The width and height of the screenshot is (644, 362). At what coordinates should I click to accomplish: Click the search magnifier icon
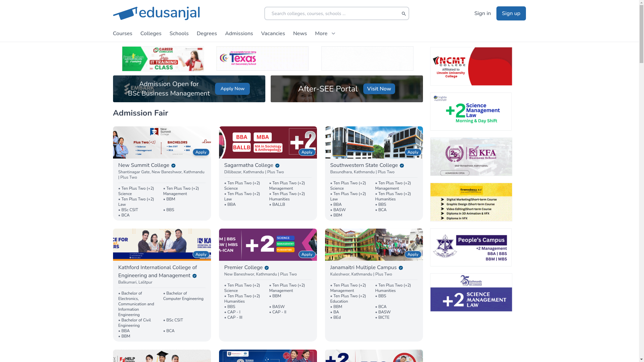tap(404, 14)
